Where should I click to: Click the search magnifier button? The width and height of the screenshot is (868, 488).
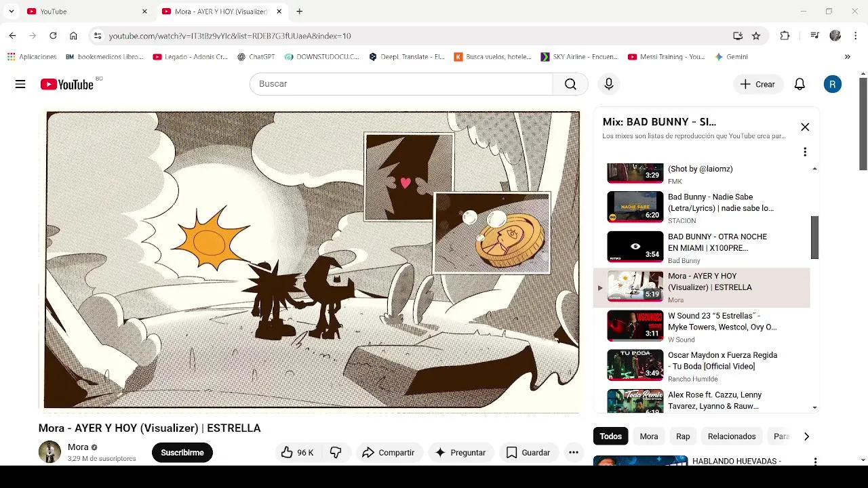[x=570, y=84]
